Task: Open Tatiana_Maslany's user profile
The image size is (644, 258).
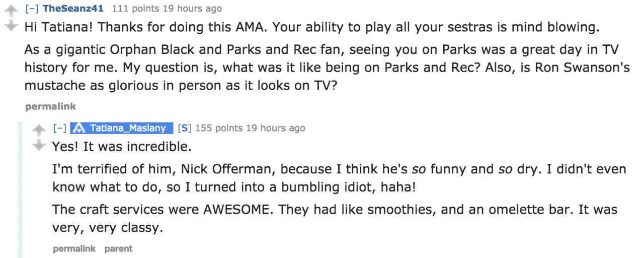Action: [128, 128]
